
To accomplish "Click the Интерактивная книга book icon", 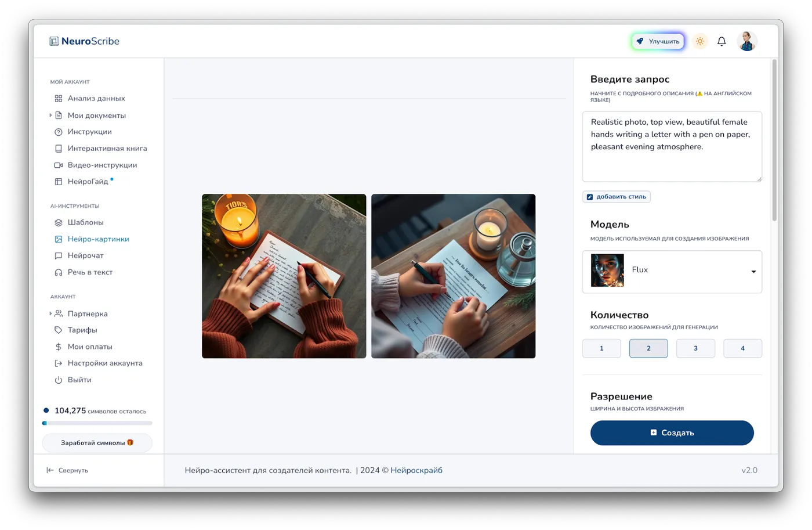I will [59, 149].
